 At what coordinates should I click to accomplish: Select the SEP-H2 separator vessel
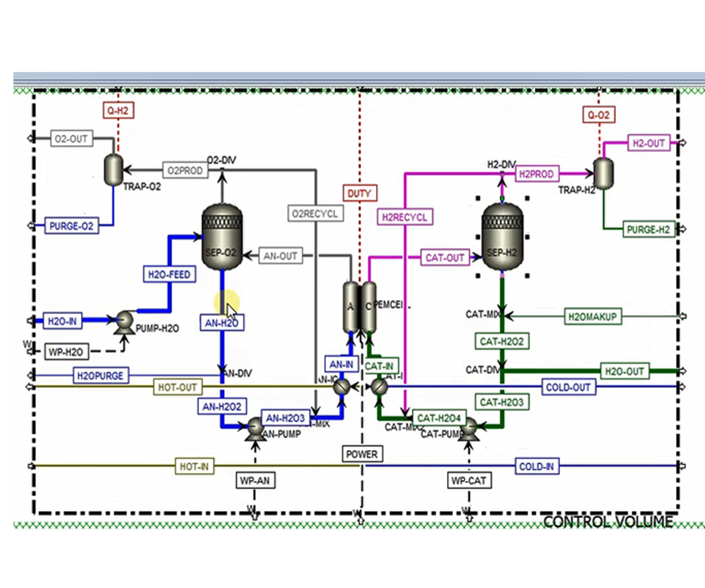pyautogui.click(x=502, y=237)
